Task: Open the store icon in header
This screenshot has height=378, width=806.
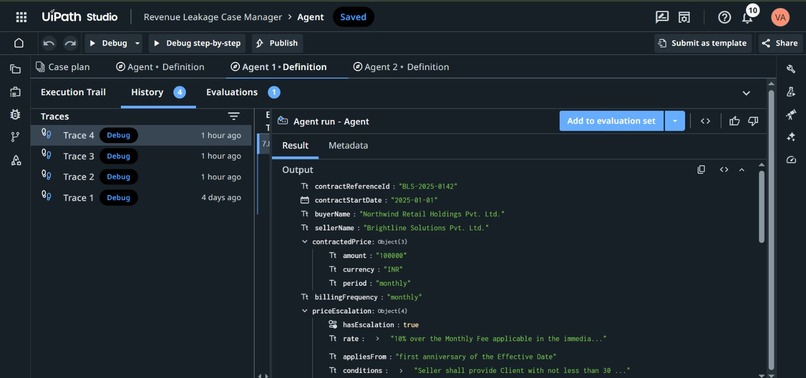Action: point(684,17)
